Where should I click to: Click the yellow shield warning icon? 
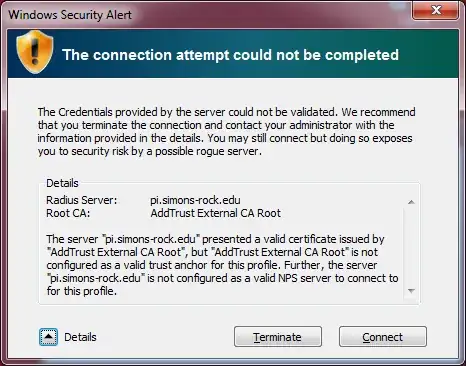[x=35, y=52]
